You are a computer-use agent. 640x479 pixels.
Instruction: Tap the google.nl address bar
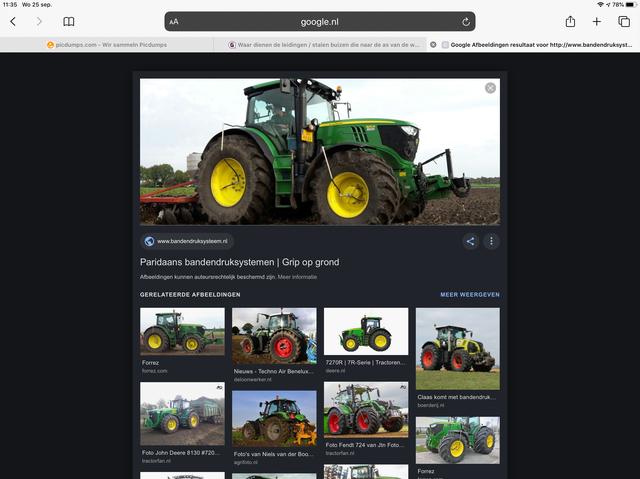tap(320, 21)
